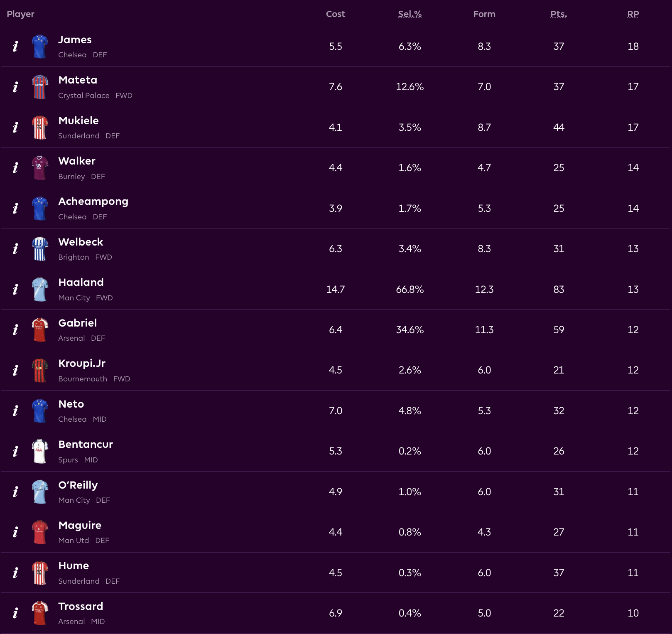Click the RP column header

click(x=633, y=14)
